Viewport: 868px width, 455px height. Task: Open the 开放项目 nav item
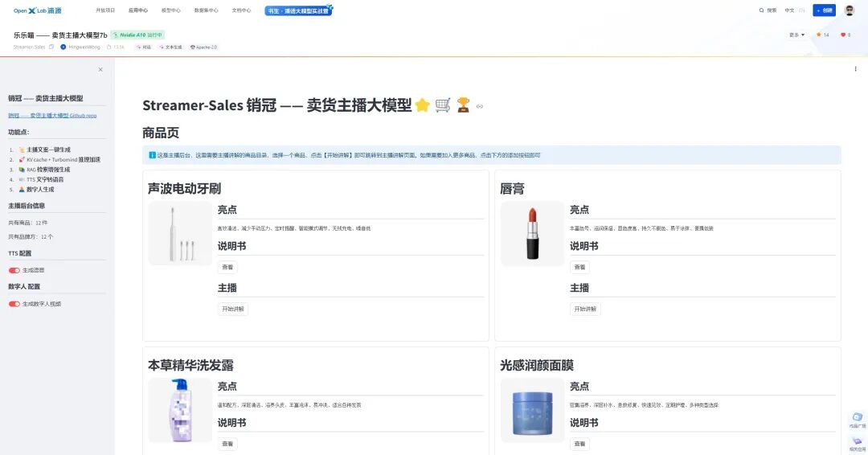coord(105,10)
